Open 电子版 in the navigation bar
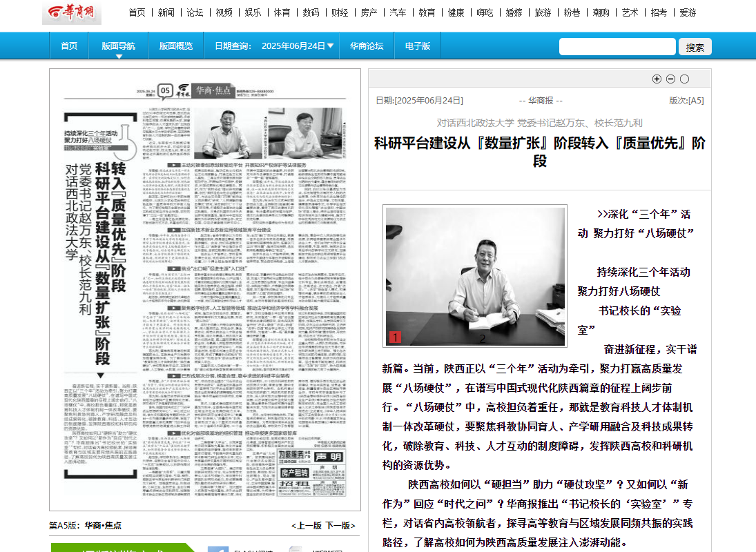 point(417,46)
